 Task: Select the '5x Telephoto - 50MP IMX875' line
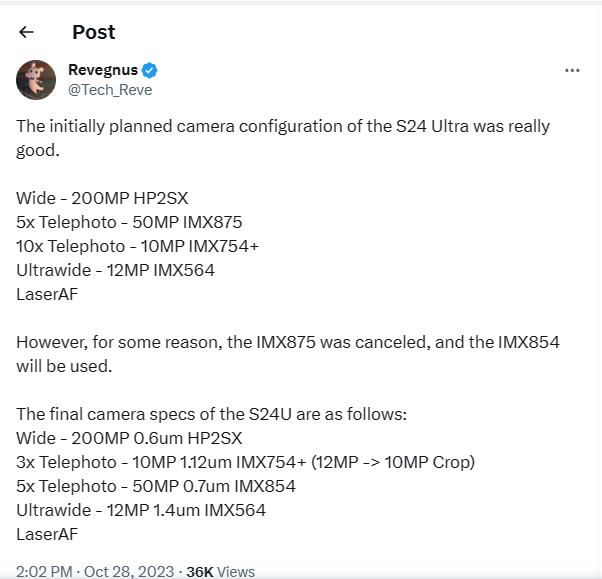(x=130, y=221)
